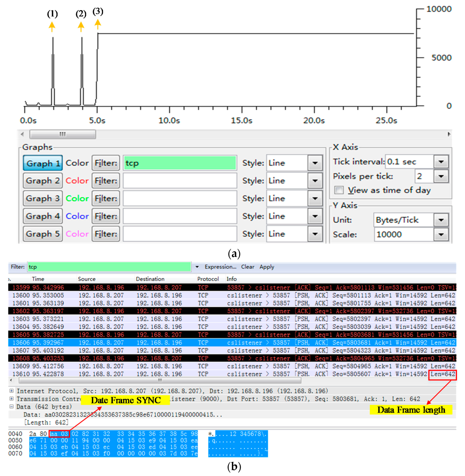Click the Graph 2 button
The image size is (465, 476).
(43, 181)
